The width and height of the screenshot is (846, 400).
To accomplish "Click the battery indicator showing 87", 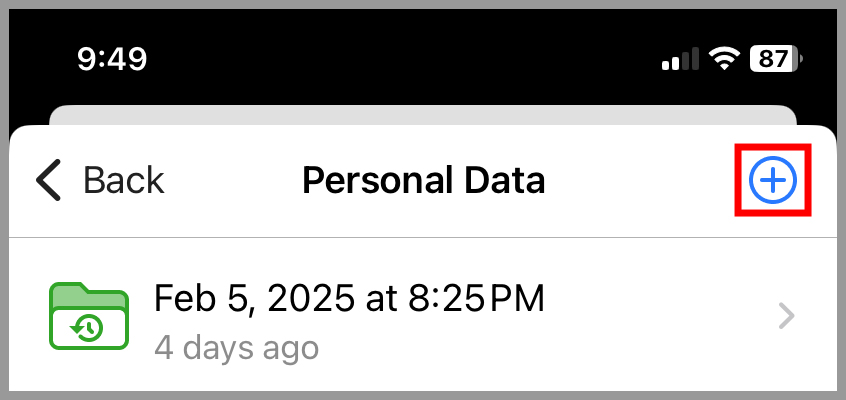I will pos(776,58).
